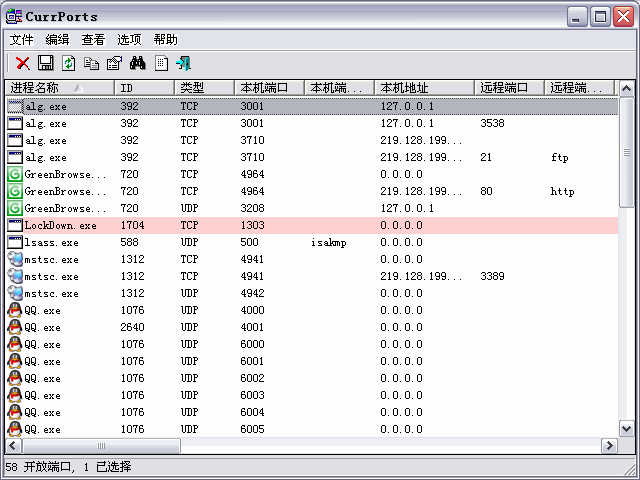Image resolution: width=640 pixels, height=480 pixels.
Task: Click the vertical scrollbar thumb
Action: click(x=627, y=152)
